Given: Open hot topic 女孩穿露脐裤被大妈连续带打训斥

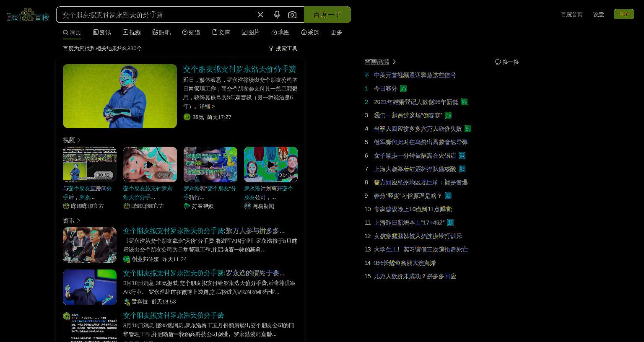Looking at the screenshot, I should coord(418,236).
